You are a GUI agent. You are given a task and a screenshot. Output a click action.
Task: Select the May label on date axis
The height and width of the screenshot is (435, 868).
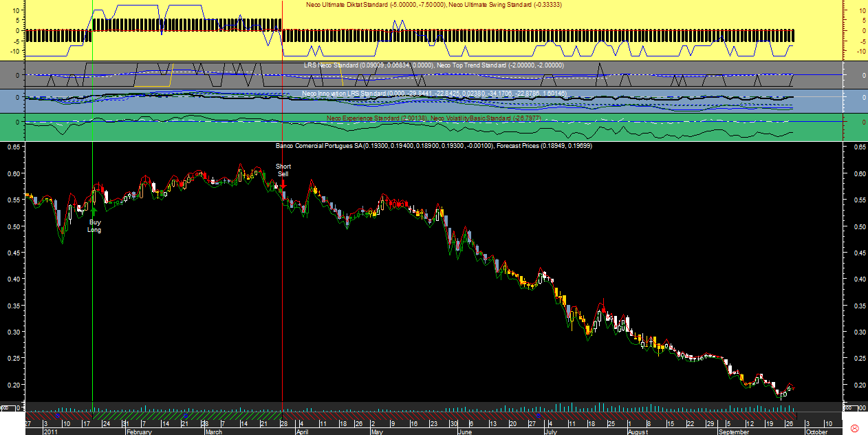tap(376, 432)
